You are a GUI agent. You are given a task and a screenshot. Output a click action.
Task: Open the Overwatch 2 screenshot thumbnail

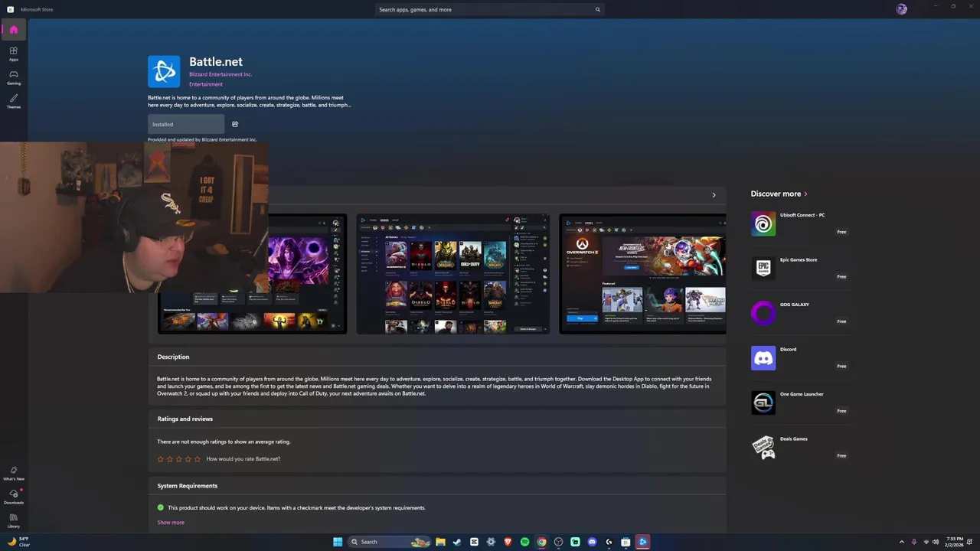642,274
